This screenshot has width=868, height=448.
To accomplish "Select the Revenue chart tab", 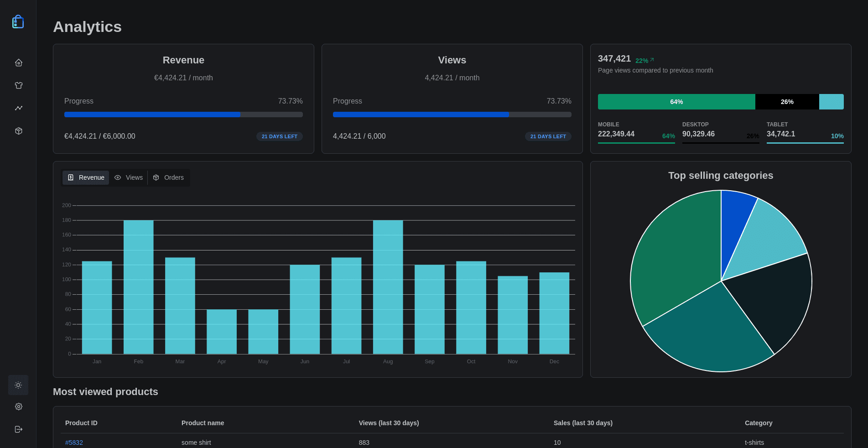I will (86, 177).
